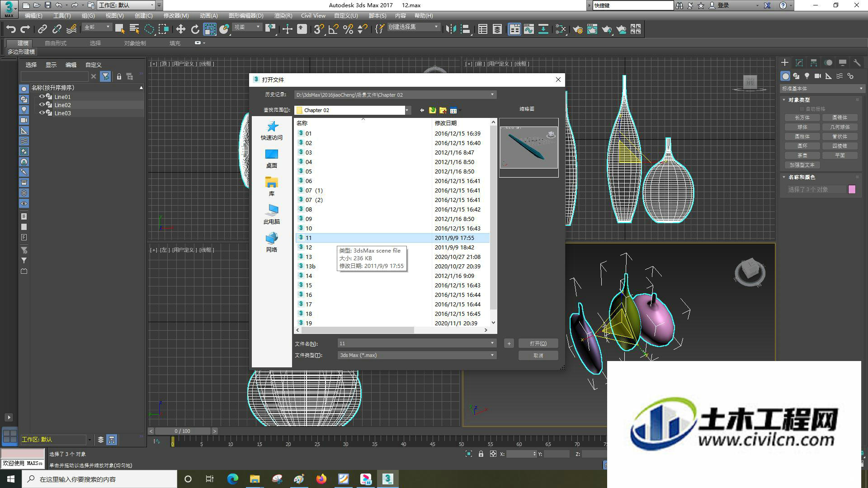This screenshot has height=488, width=868.
Task: Expand the history path dropdown
Action: pyautogui.click(x=492, y=95)
